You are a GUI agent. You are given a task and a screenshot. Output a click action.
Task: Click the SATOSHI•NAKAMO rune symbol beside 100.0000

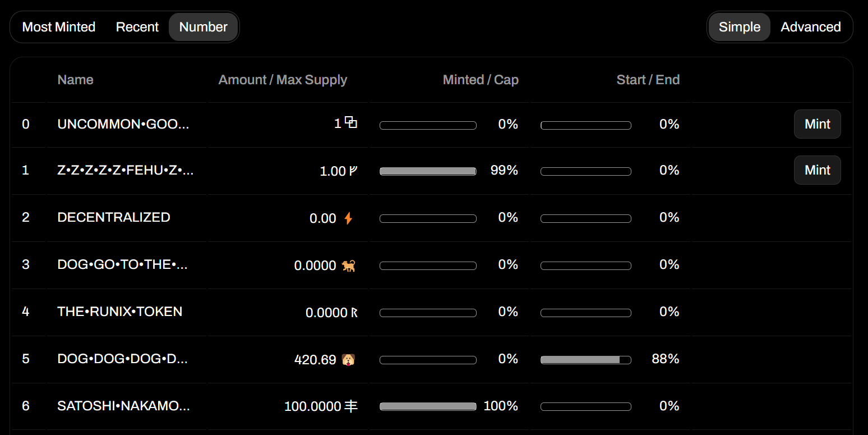pyautogui.click(x=351, y=406)
